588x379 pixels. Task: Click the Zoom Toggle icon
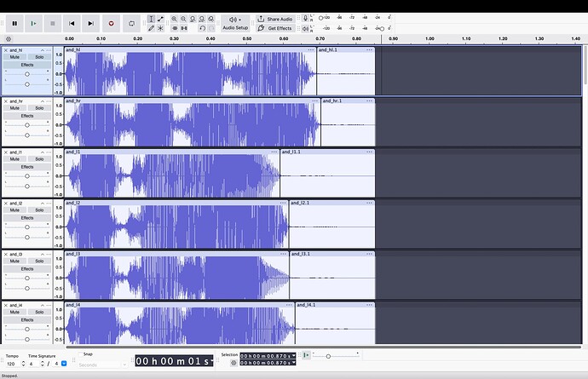(211, 19)
